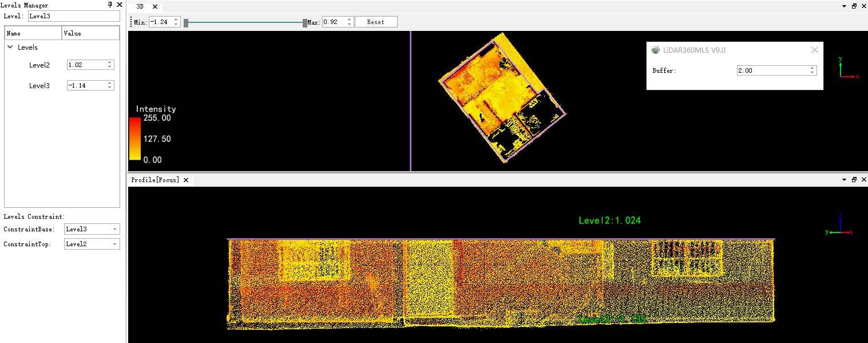The image size is (868, 343).
Task: Click the Level name input field
Action: click(x=73, y=16)
